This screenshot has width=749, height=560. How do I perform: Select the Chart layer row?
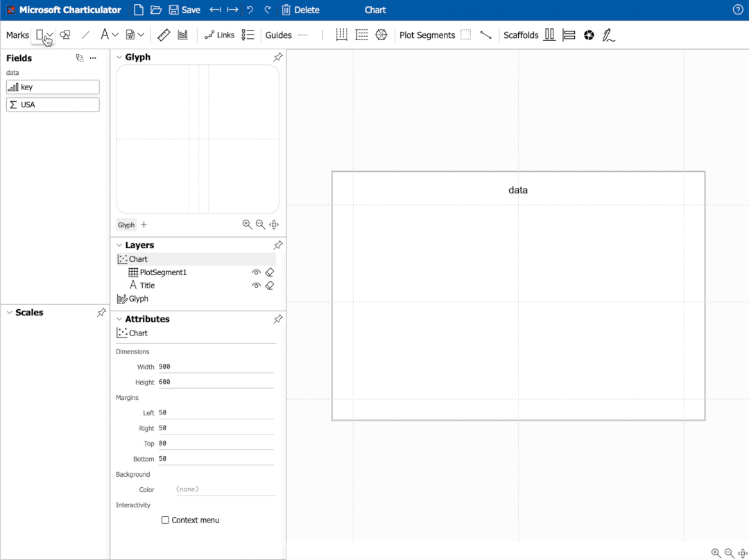point(196,259)
